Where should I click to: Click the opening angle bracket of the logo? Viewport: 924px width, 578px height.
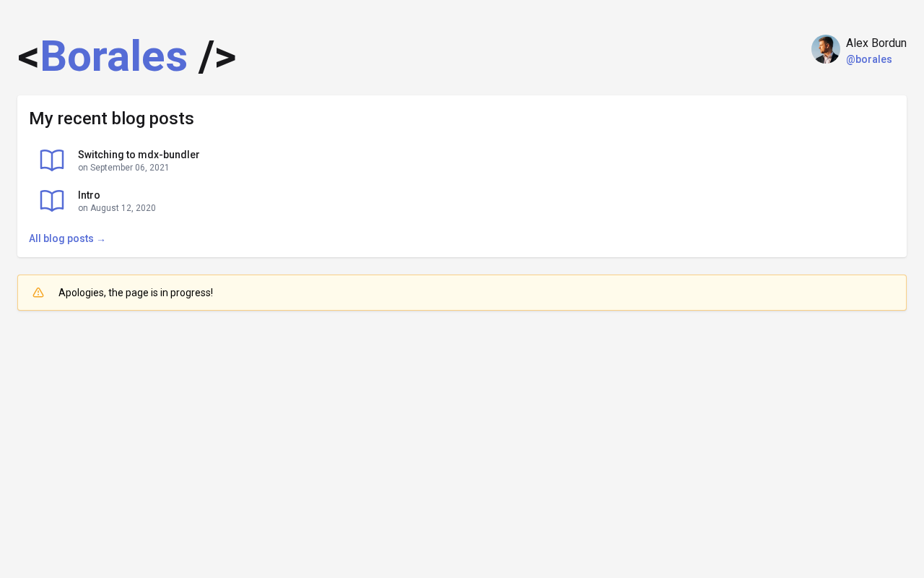click(x=28, y=57)
